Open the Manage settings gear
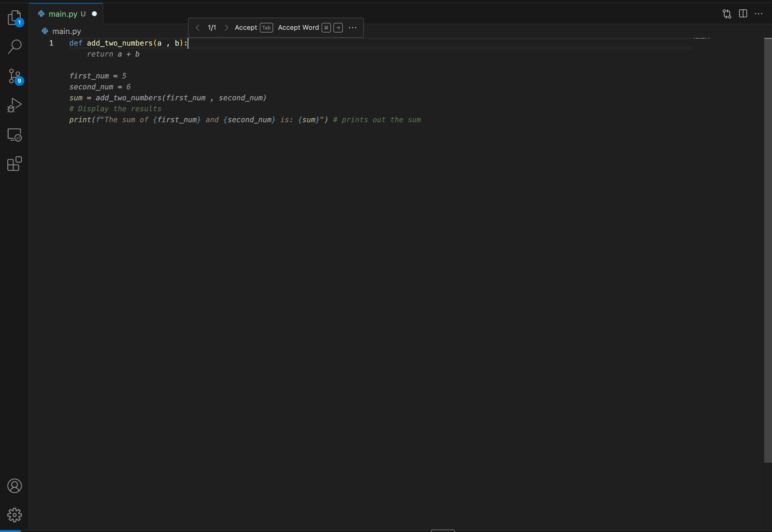772x532 pixels. [x=14, y=514]
